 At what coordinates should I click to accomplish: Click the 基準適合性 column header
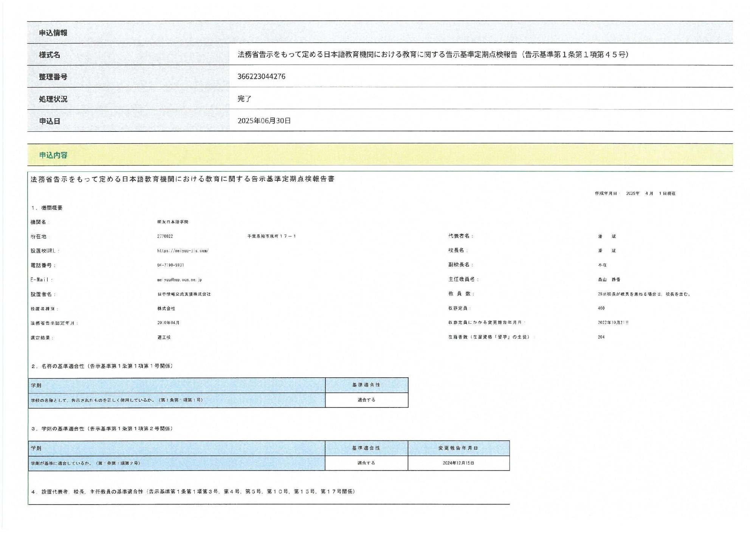click(366, 386)
